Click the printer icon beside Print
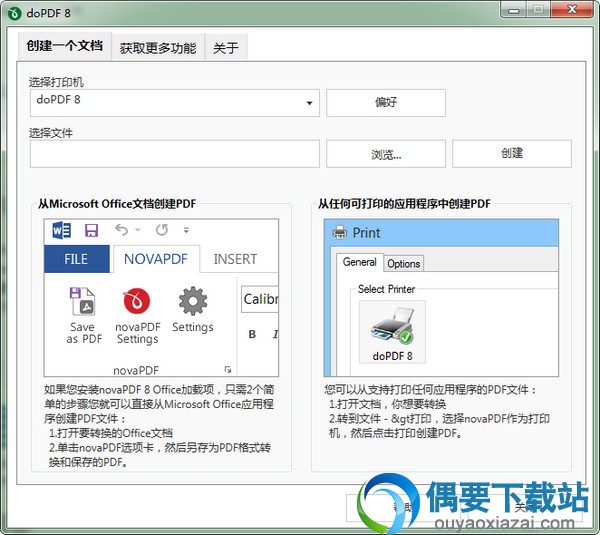Image resolution: width=600 pixels, height=535 pixels. click(x=339, y=232)
